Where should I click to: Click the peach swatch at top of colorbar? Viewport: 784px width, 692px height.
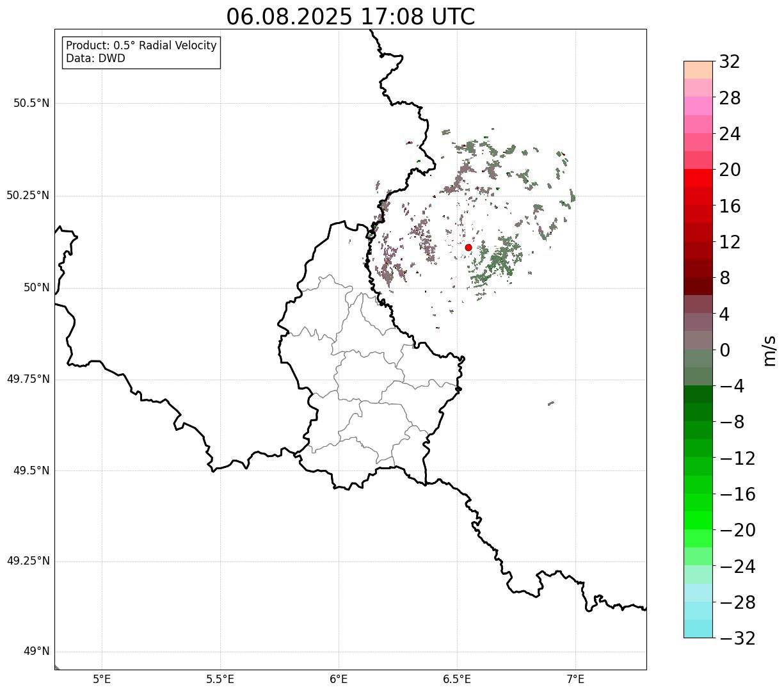point(698,70)
